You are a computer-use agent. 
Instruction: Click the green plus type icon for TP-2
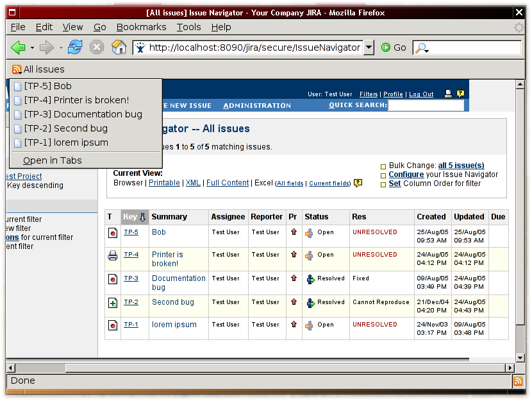113,303
